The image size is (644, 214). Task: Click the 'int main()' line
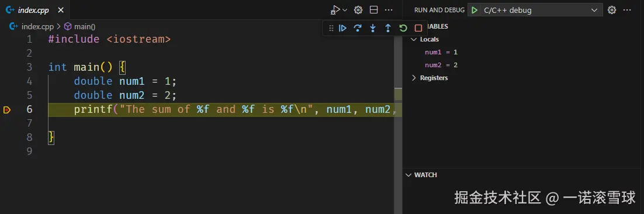click(86, 67)
